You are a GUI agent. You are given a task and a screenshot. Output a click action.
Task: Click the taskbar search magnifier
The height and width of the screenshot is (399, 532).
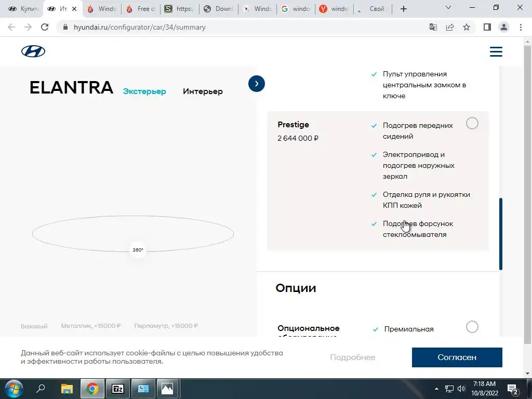tap(41, 389)
